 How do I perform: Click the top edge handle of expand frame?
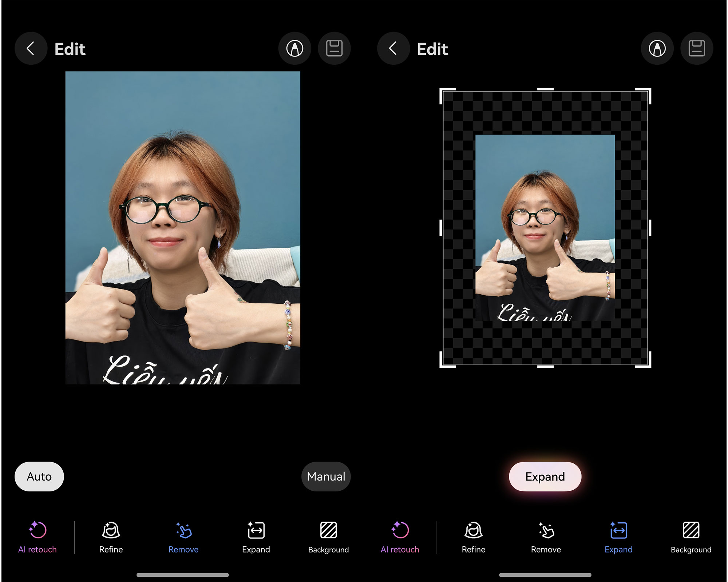click(545, 89)
